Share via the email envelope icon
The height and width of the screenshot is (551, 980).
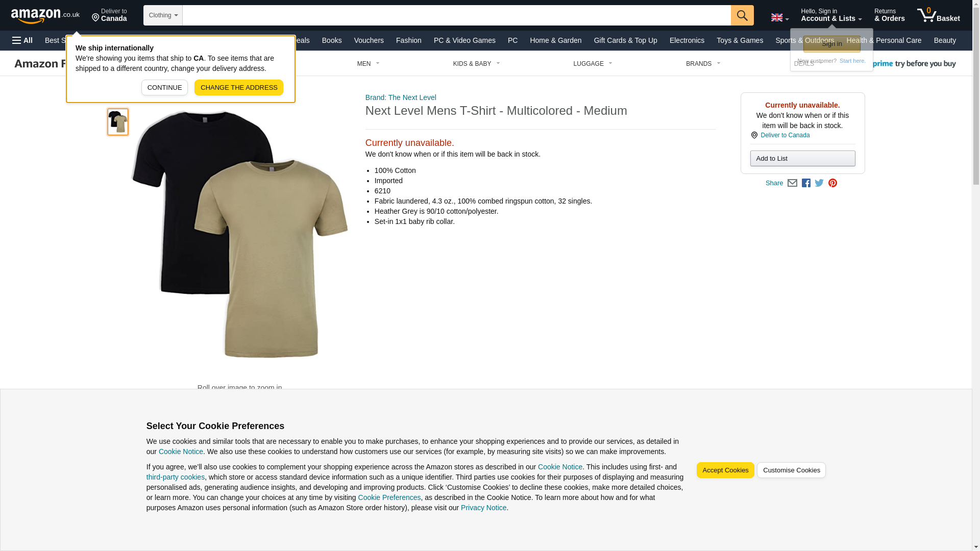click(x=792, y=183)
